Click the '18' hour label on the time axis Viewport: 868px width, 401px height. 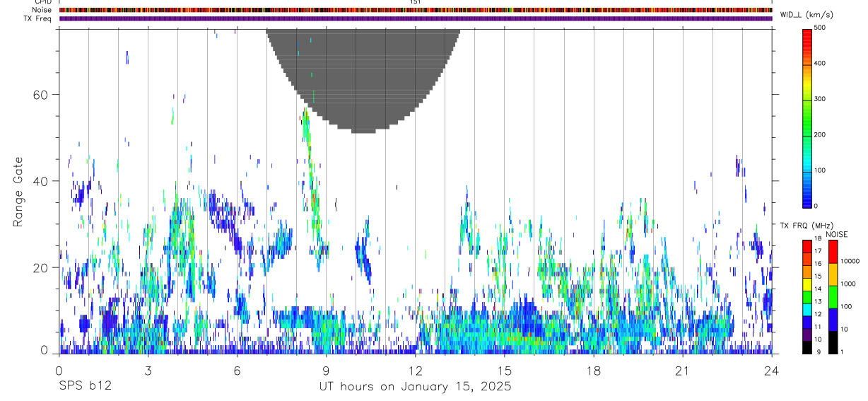[594, 371]
